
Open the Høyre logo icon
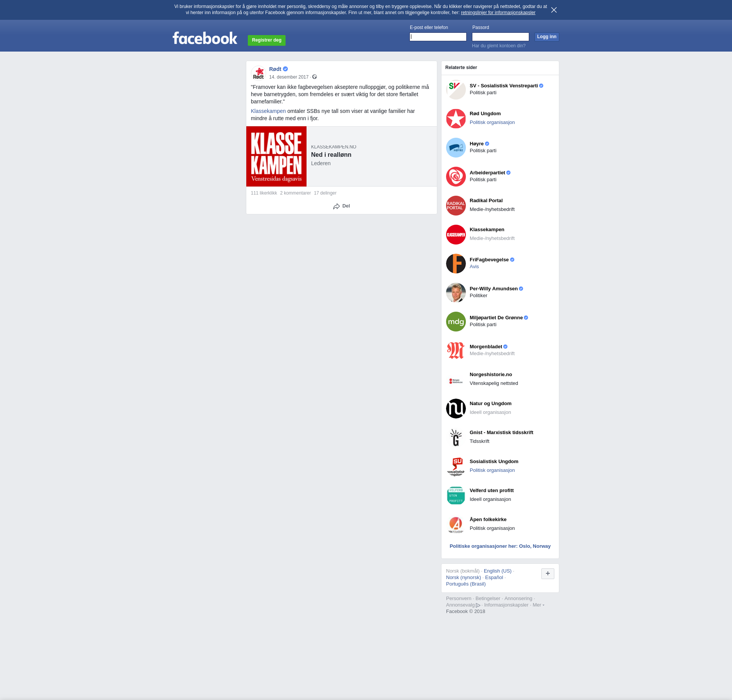[x=456, y=148]
